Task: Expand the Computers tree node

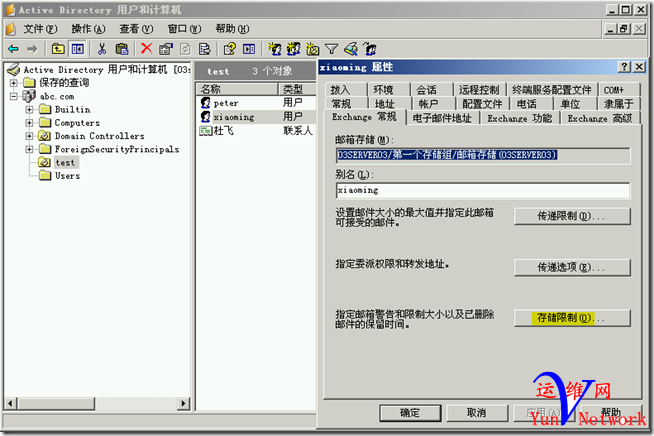Action: (29, 123)
